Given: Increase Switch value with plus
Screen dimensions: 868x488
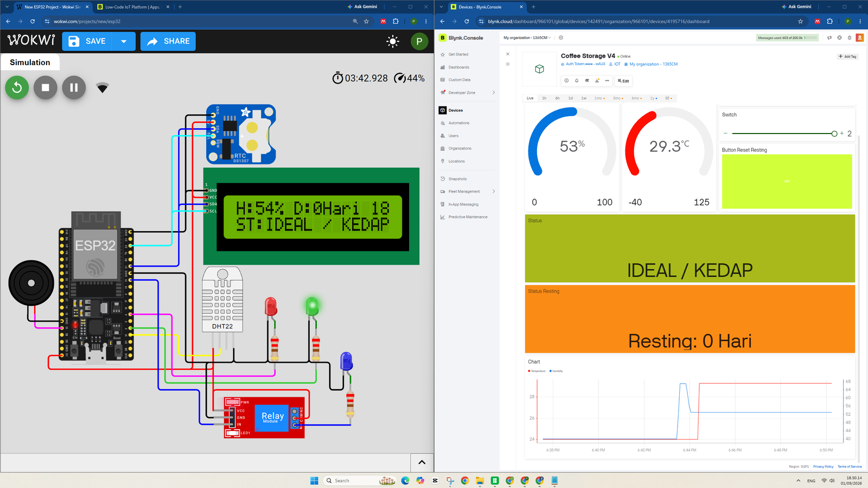Looking at the screenshot, I should pyautogui.click(x=842, y=134).
